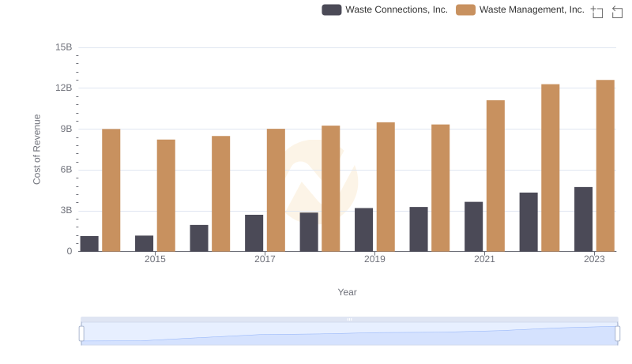Click the Waste Management bar for 2020
The image size is (632, 364).
441,188
